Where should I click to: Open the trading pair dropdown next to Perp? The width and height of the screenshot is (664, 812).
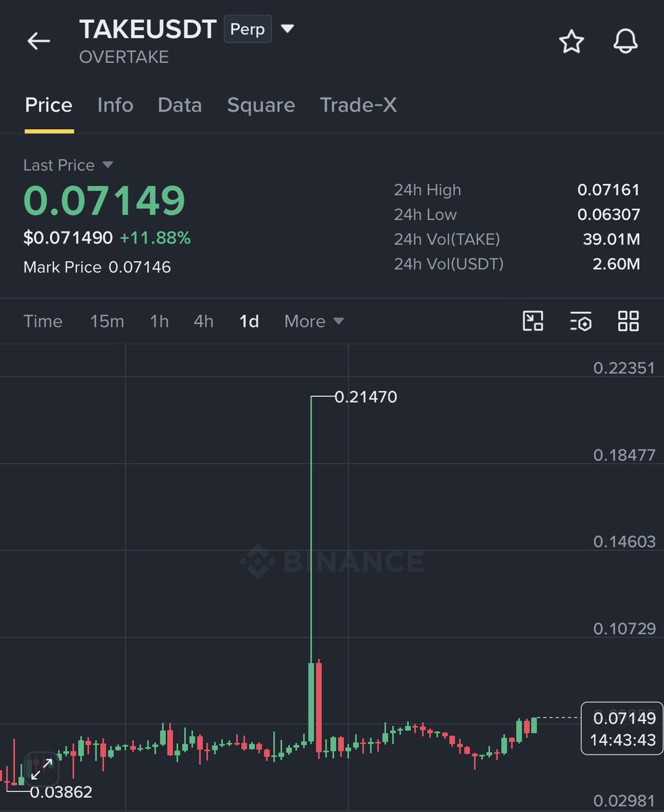point(287,29)
